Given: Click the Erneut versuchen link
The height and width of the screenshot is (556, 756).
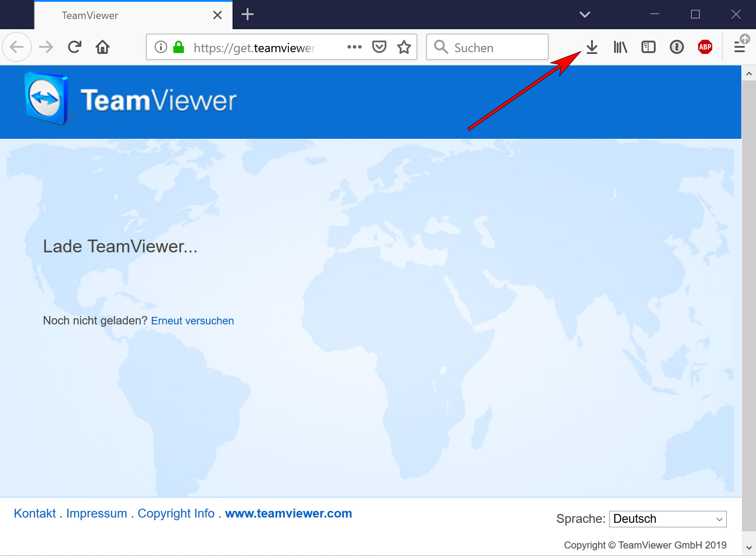Looking at the screenshot, I should (x=192, y=321).
